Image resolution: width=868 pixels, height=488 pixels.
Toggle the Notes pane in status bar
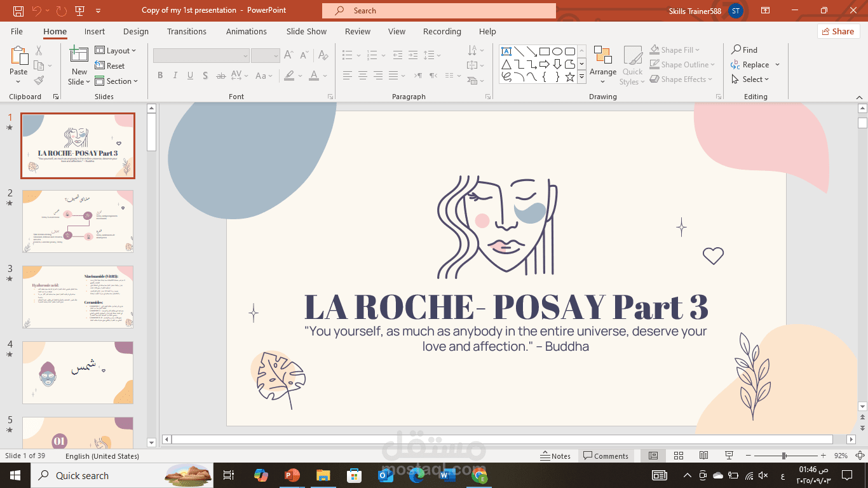[555, 456]
